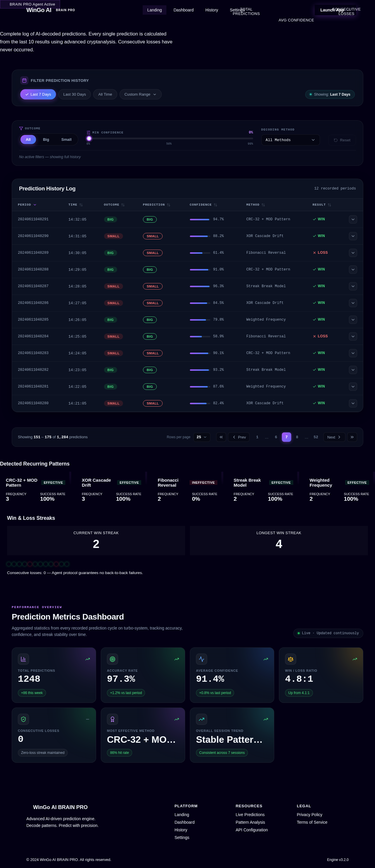Click the scales icon on Win/Loss Ratio card
Screen dimensions: 375x868
(x=291, y=659)
